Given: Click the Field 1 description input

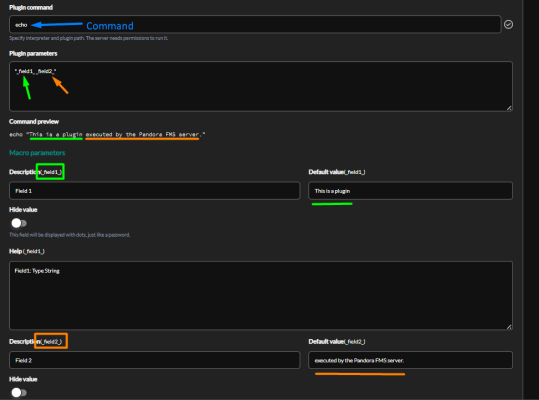Looking at the screenshot, I should [154, 191].
